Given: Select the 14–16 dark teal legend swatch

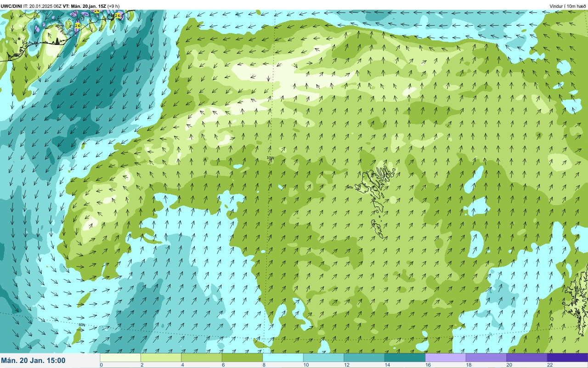Looking at the screenshot, I should click(x=405, y=357).
